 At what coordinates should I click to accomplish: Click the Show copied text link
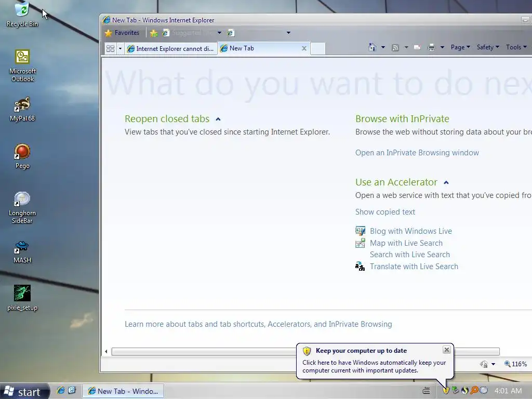pyautogui.click(x=385, y=212)
